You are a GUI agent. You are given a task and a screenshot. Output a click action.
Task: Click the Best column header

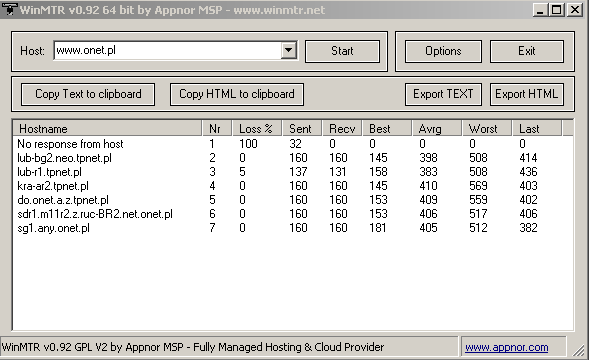[x=387, y=129]
